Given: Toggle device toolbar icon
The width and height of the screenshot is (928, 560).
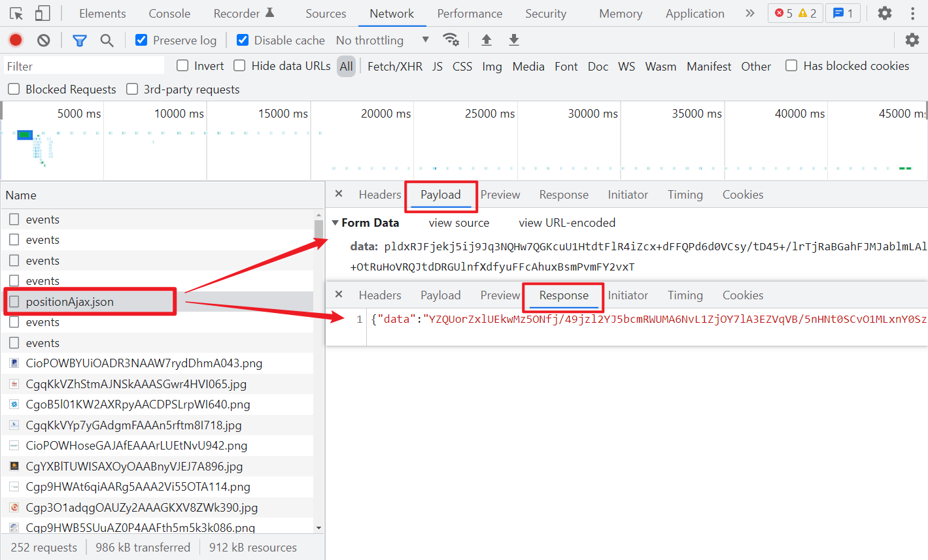Looking at the screenshot, I should [x=42, y=13].
